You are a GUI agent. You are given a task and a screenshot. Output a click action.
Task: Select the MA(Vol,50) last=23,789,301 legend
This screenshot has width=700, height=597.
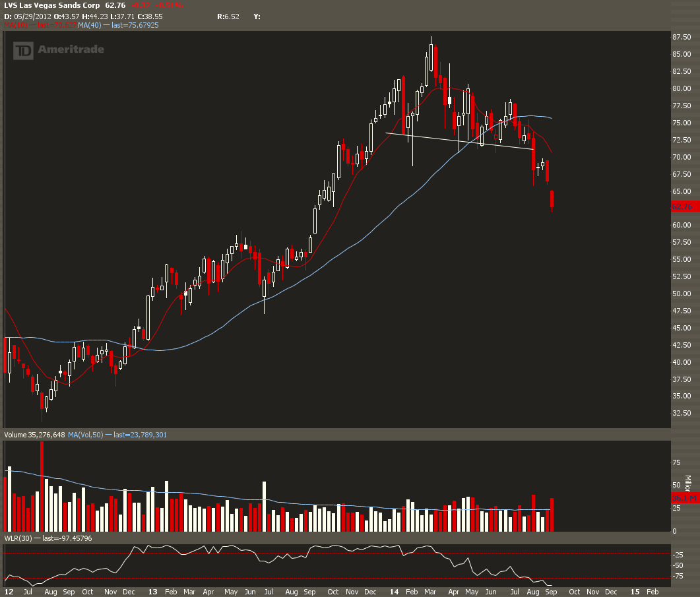click(x=117, y=435)
